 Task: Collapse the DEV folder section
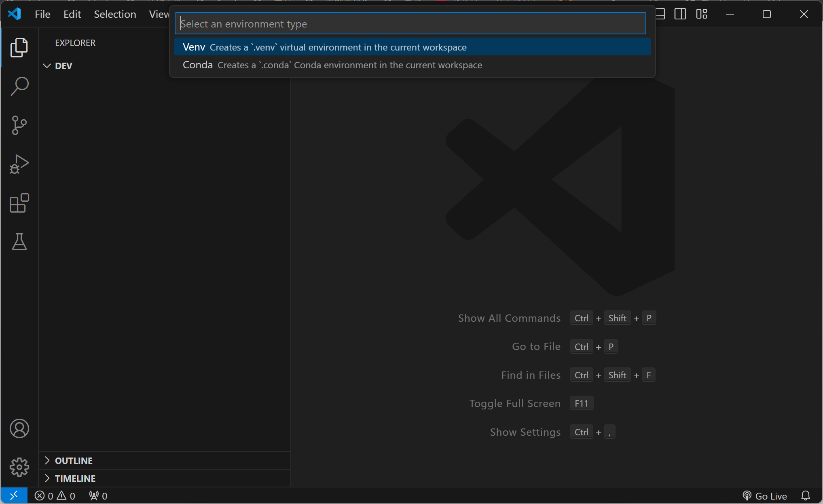click(x=47, y=66)
